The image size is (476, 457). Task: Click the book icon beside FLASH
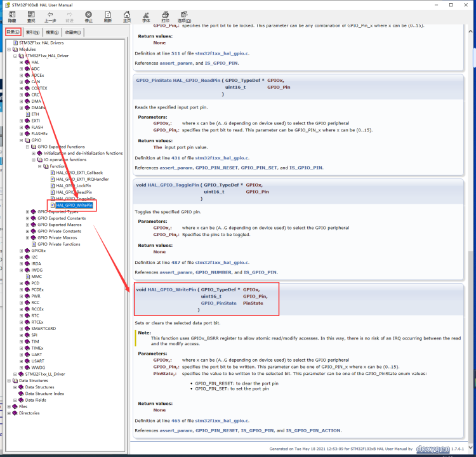[27, 127]
